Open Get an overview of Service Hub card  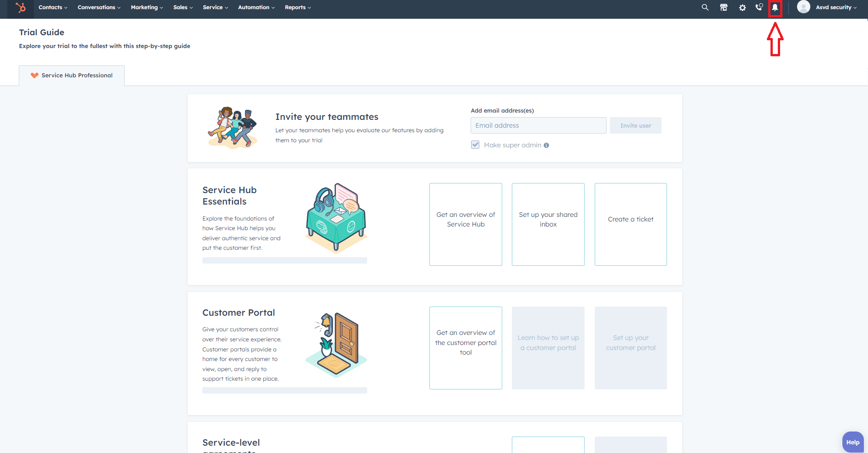pyautogui.click(x=466, y=224)
